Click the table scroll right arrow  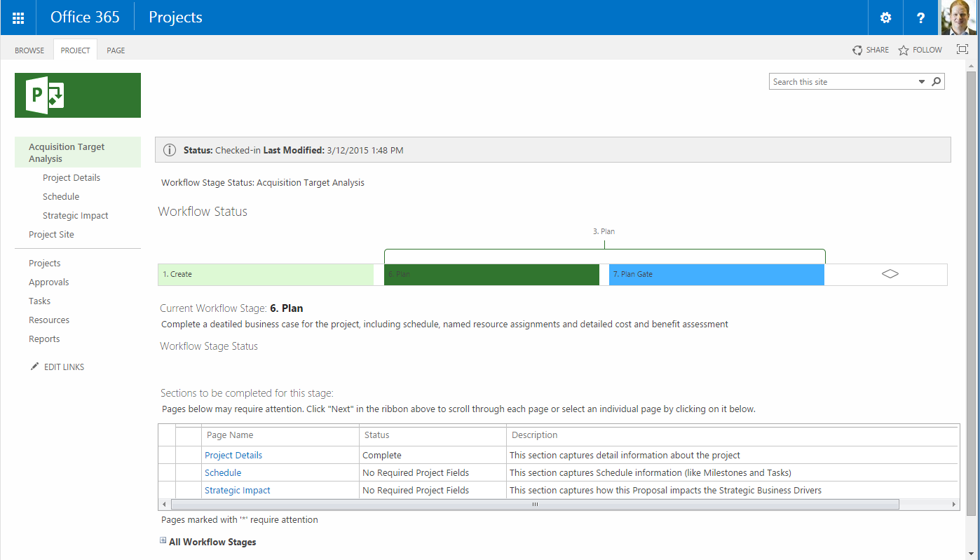tap(953, 504)
